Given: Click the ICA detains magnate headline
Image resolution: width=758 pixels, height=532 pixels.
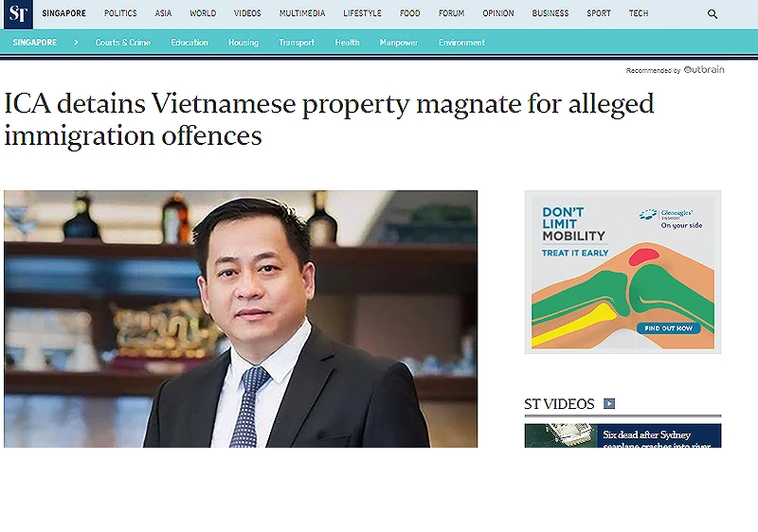Looking at the screenshot, I should tap(329, 119).
